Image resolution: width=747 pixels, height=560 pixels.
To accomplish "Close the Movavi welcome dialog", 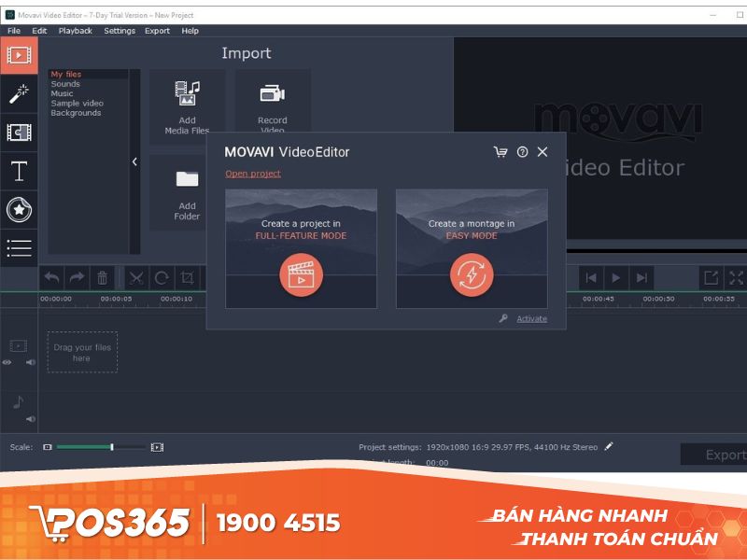I will 543,152.
